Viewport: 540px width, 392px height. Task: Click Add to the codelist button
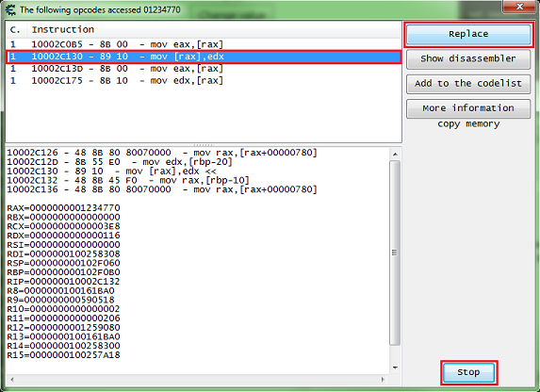(x=468, y=84)
